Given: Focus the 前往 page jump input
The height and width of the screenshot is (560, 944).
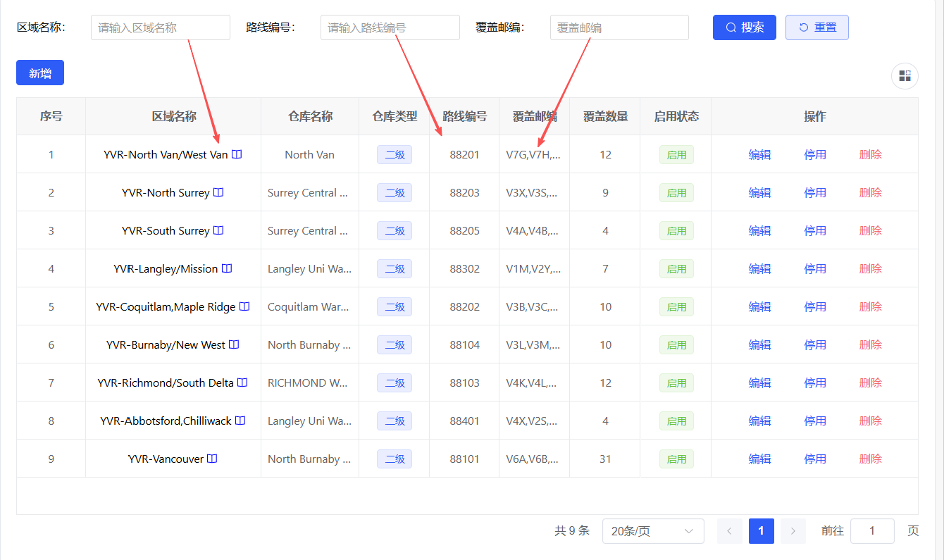Looking at the screenshot, I should click(x=872, y=531).
